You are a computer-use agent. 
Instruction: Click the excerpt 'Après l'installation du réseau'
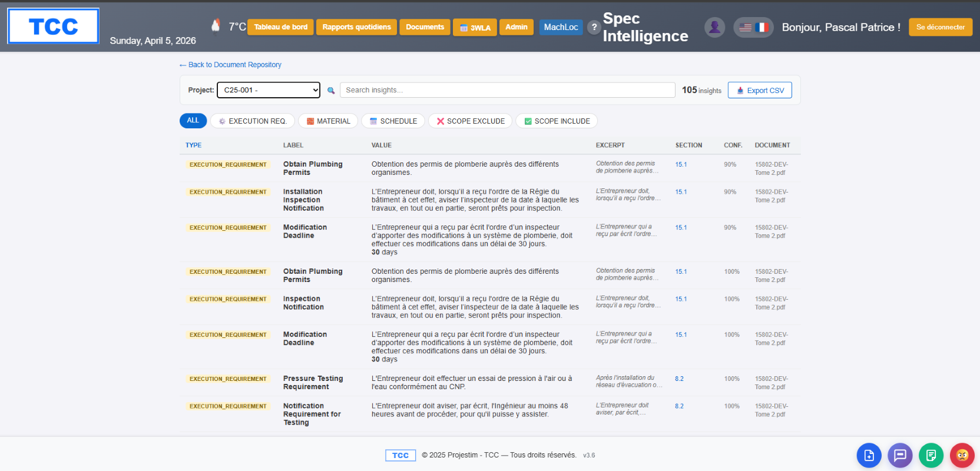tap(629, 382)
